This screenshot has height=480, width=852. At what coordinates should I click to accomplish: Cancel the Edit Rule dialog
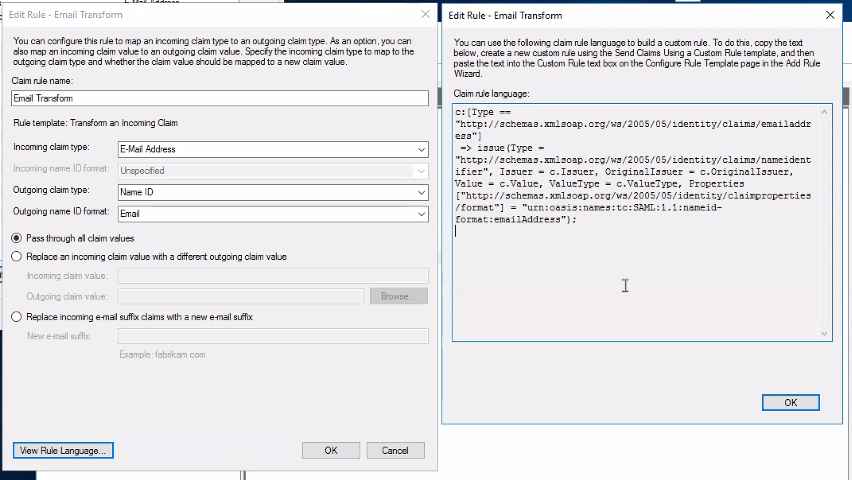(x=395, y=450)
